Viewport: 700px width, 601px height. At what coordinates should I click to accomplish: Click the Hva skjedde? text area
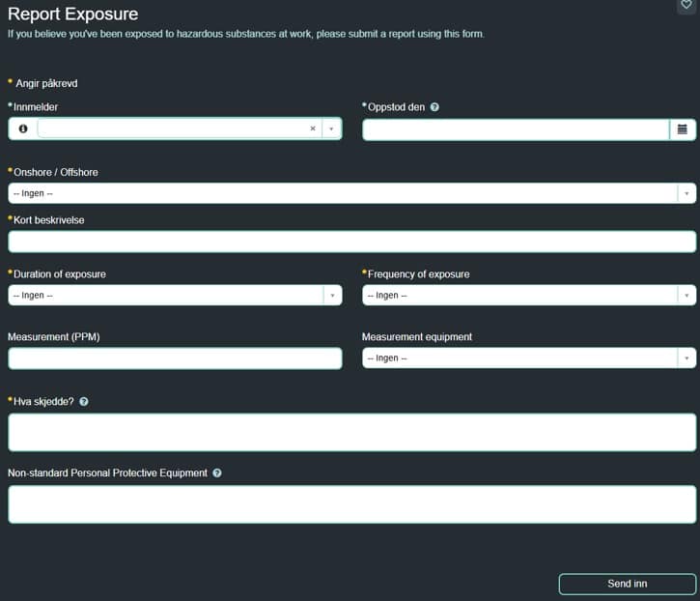(351, 432)
